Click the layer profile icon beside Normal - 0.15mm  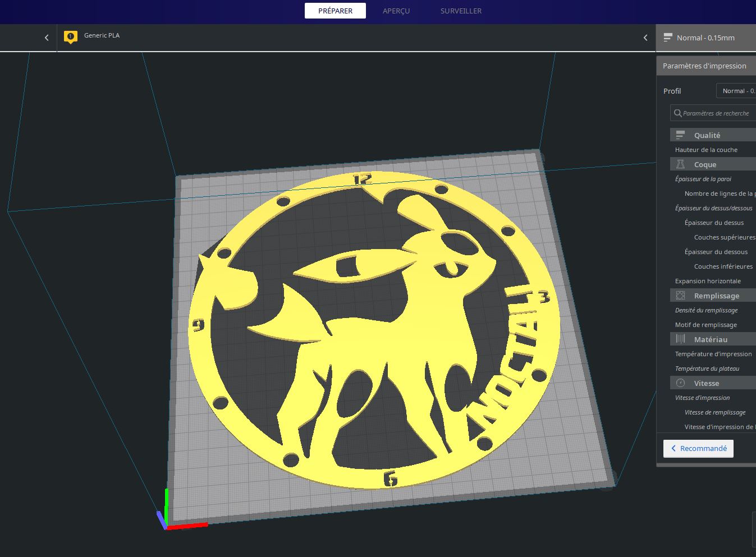(x=667, y=38)
